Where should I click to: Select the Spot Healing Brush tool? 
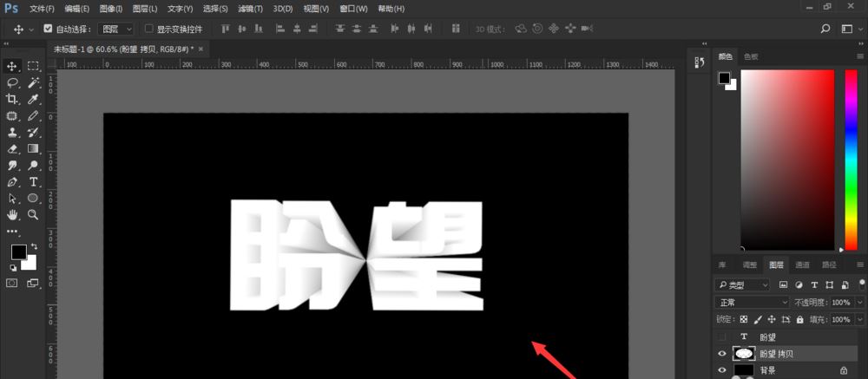[11, 115]
